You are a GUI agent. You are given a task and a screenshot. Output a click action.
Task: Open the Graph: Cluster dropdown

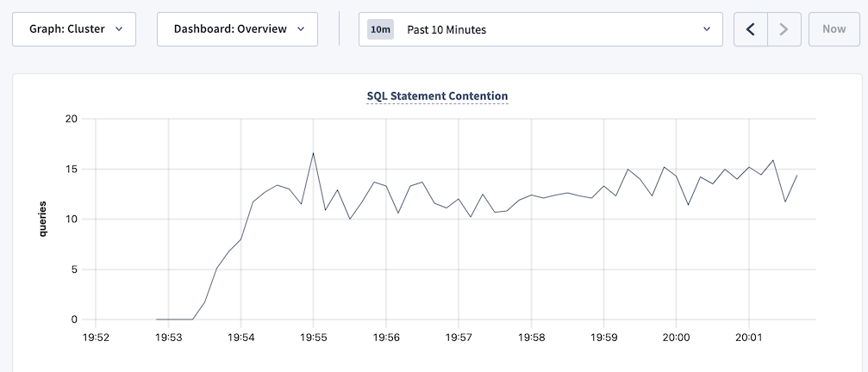(73, 29)
